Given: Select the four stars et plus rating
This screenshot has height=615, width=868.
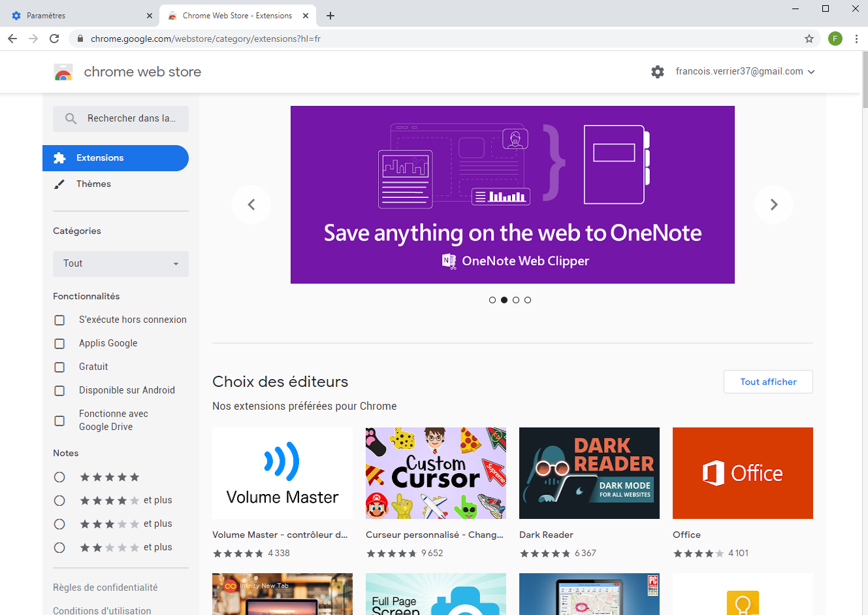Looking at the screenshot, I should click(59, 500).
